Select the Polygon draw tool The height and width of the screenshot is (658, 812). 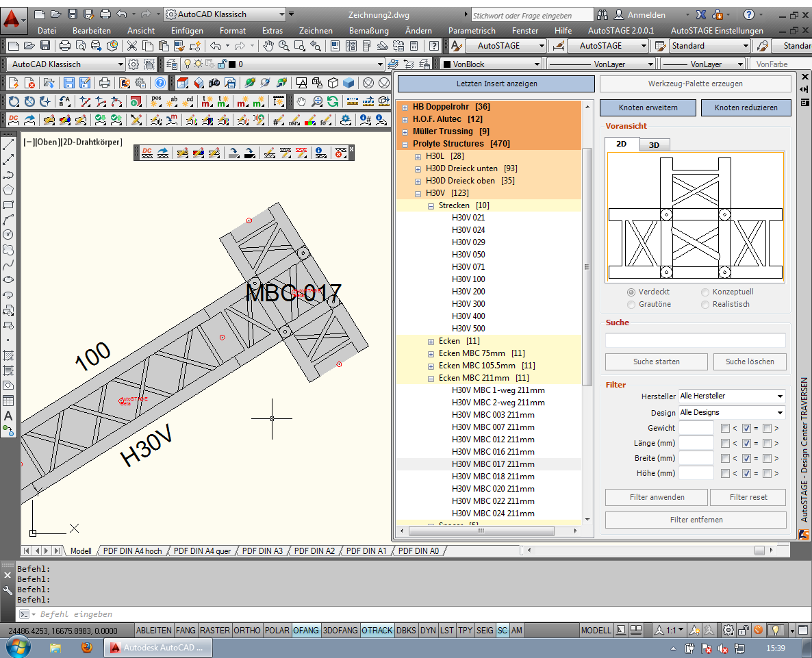pos(9,190)
